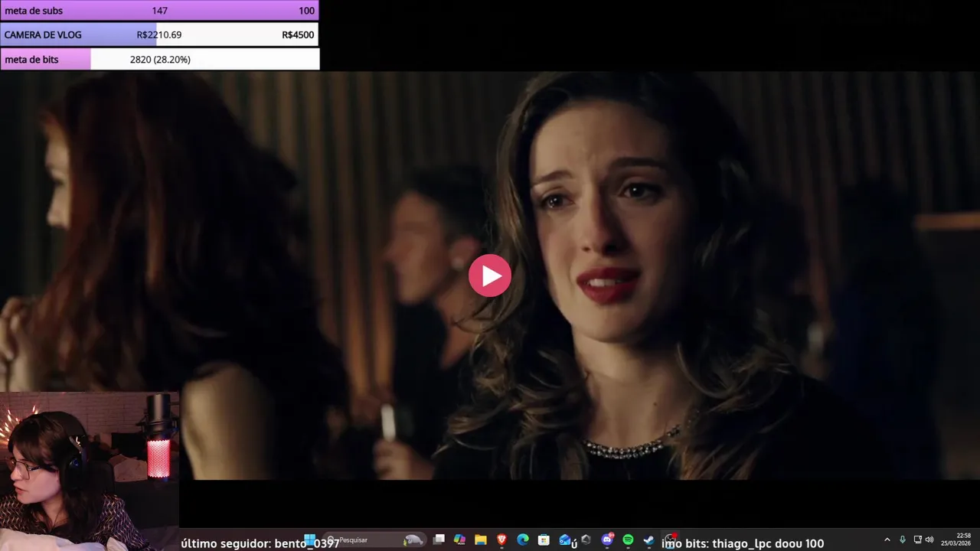Click the meta de subs goal bar
Image resolution: width=980 pixels, height=551 pixels.
click(x=159, y=11)
